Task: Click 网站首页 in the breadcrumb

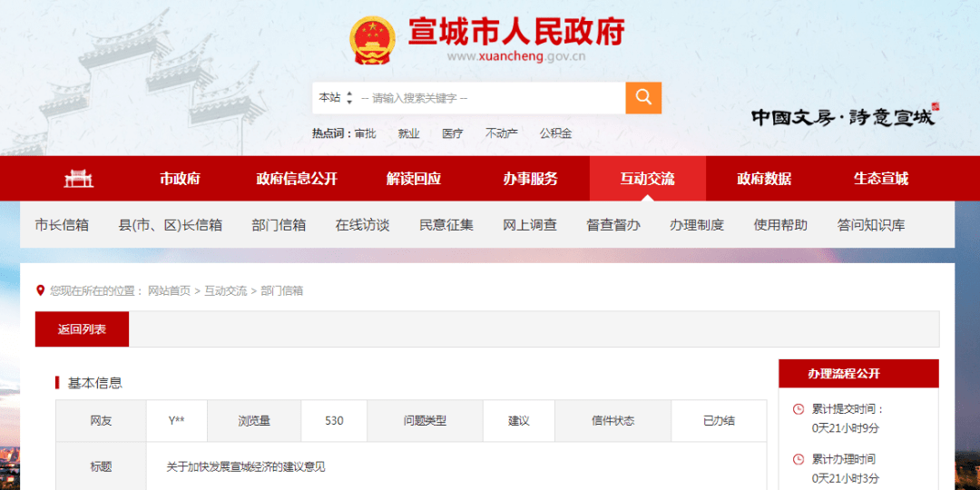Action: [x=170, y=291]
